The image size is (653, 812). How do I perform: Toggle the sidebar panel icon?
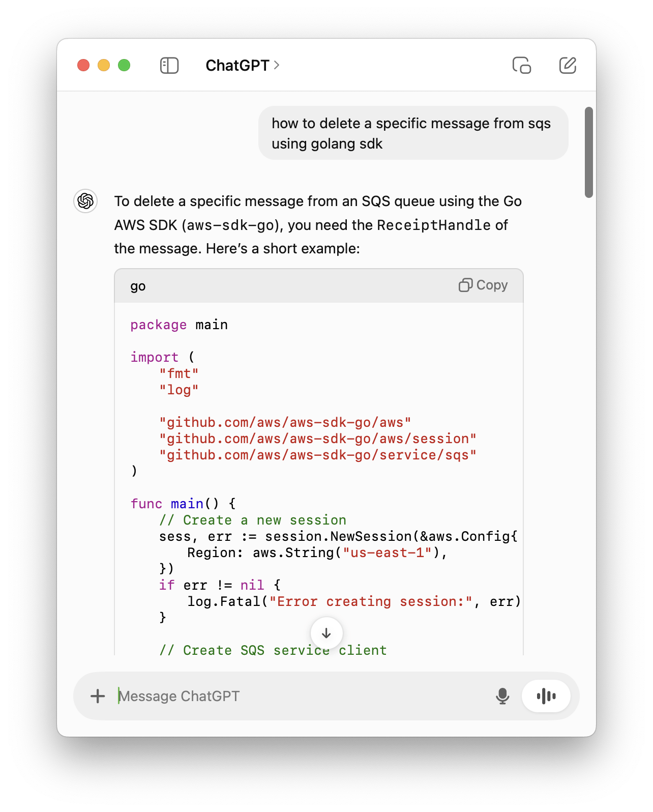pyautogui.click(x=169, y=66)
